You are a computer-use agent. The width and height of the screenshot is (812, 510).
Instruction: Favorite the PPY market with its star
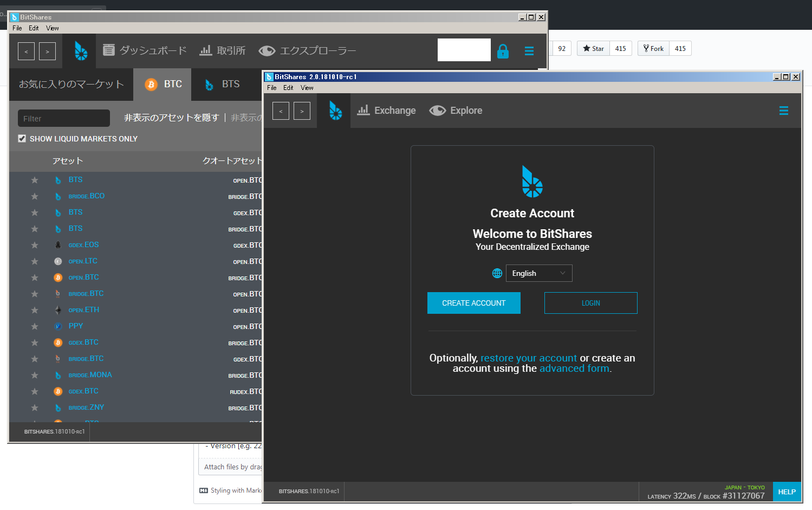(35, 326)
